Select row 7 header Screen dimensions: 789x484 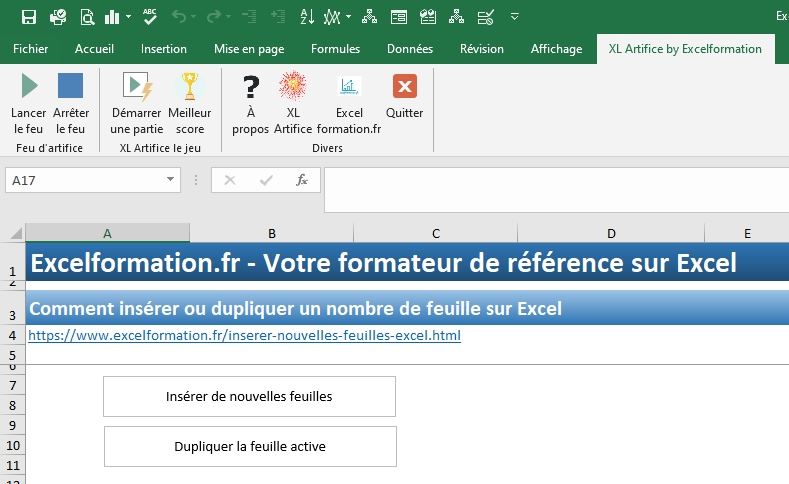tap(13, 385)
